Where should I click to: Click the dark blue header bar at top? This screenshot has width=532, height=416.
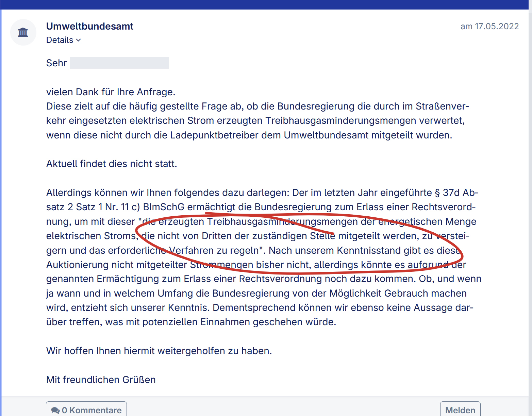coord(265,4)
